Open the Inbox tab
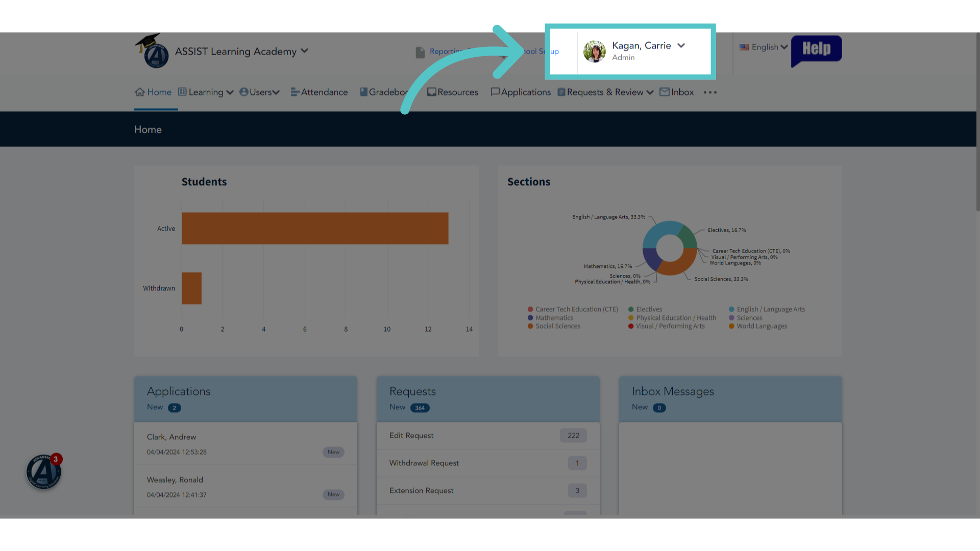This screenshot has width=980, height=551. pyautogui.click(x=677, y=92)
